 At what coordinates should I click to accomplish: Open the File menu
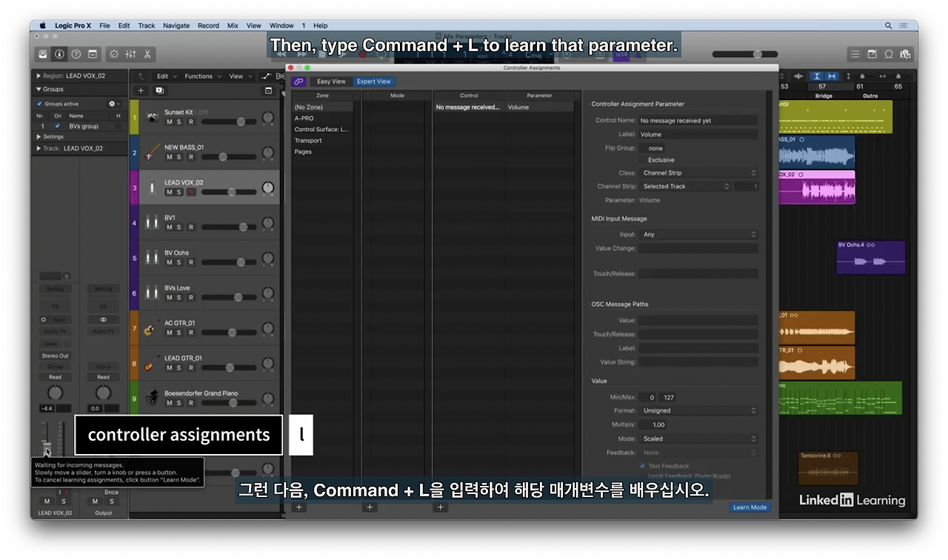(x=104, y=25)
